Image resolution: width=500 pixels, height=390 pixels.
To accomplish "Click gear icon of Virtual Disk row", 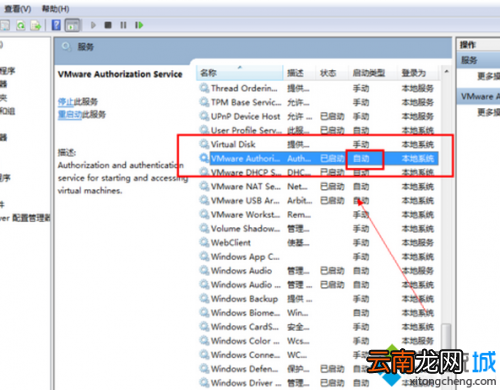I will click(204, 144).
